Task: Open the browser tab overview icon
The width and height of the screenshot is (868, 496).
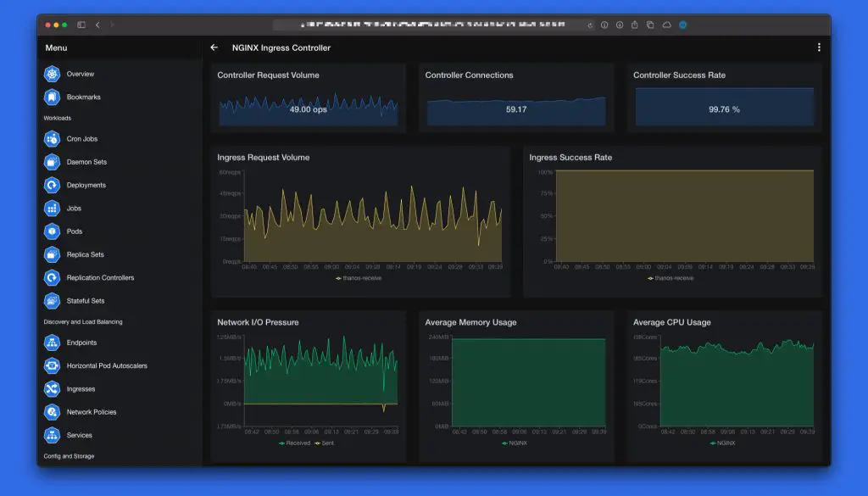Action: click(650, 25)
